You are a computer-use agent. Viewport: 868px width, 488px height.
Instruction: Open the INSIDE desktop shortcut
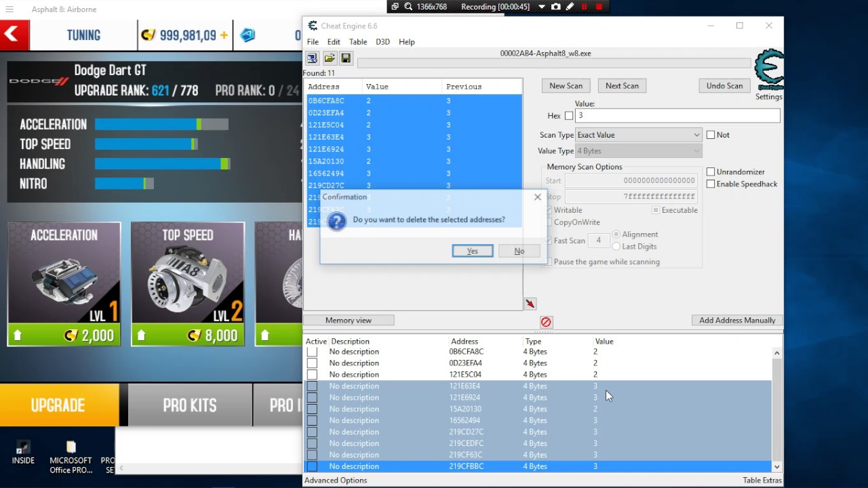click(23, 453)
